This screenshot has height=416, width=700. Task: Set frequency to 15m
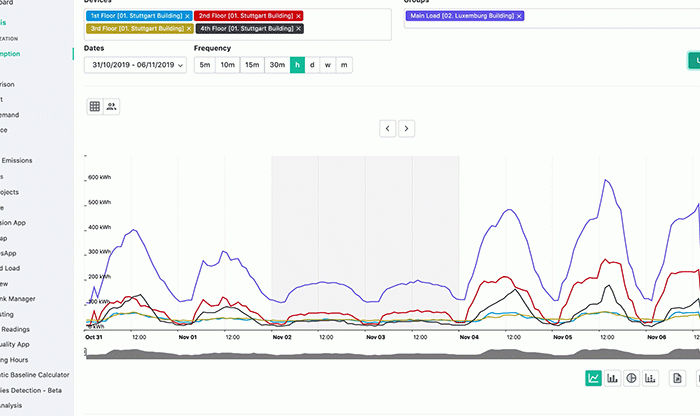click(252, 65)
